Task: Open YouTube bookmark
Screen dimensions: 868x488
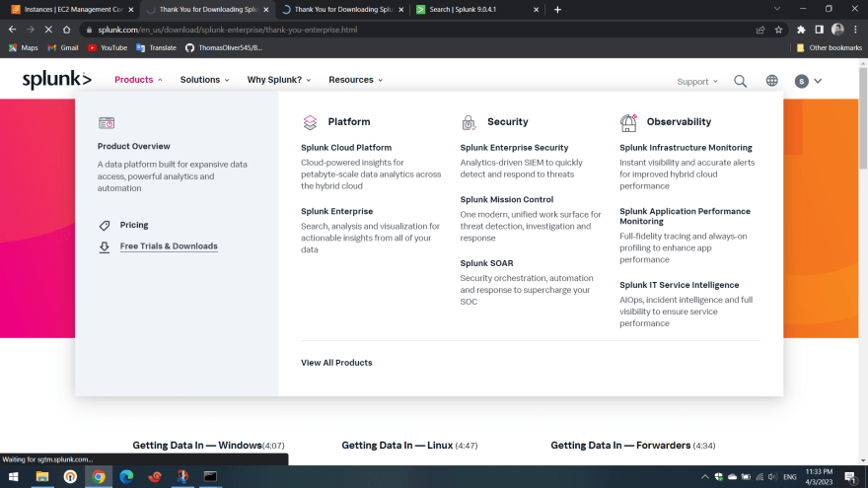Action: click(108, 47)
